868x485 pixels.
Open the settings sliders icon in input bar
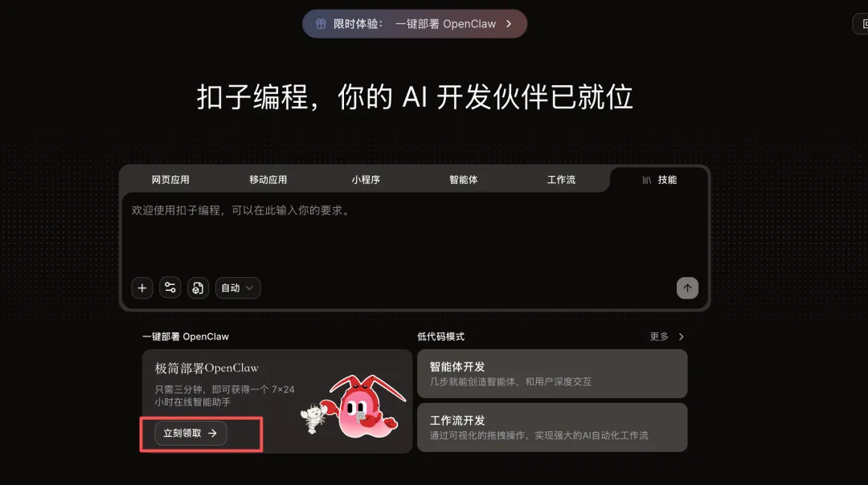pyautogui.click(x=170, y=288)
